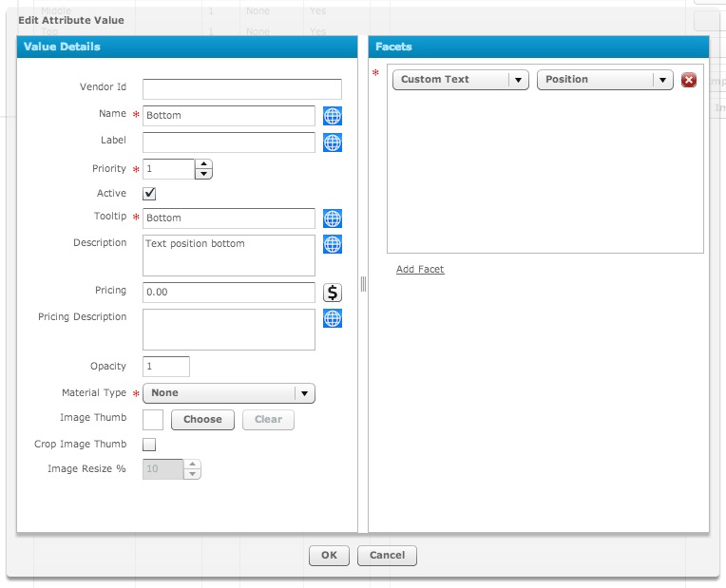Click the Add Facet link
Screen dimensions: 726x588
(420, 269)
